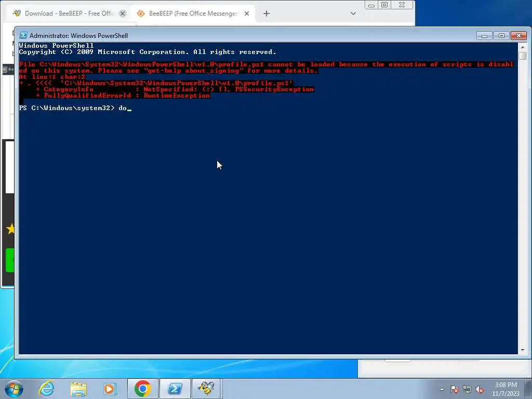Click 'Administrator: Windows PowerShell' title text
Image resolution: width=532 pixels, height=399 pixels.
point(79,36)
